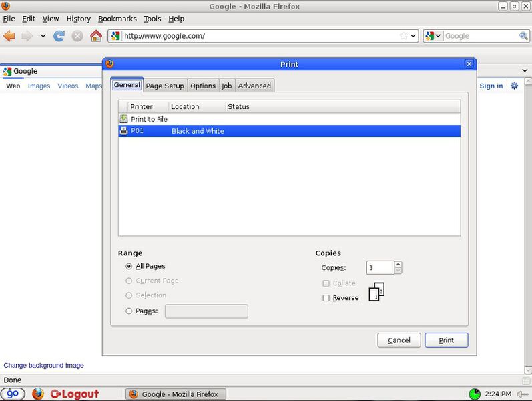Click Google - Mozilla Firefox taskbar entry
Image resolution: width=532 pixels, height=401 pixels.
[x=176, y=394]
